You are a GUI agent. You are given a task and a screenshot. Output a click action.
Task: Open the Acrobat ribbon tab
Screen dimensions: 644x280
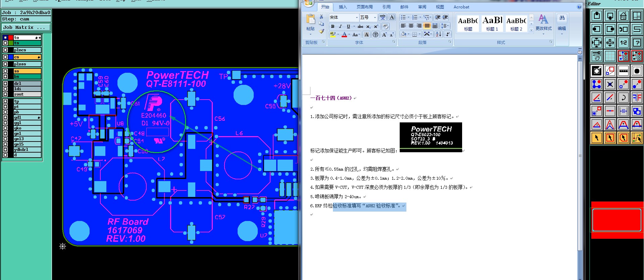[x=461, y=7]
